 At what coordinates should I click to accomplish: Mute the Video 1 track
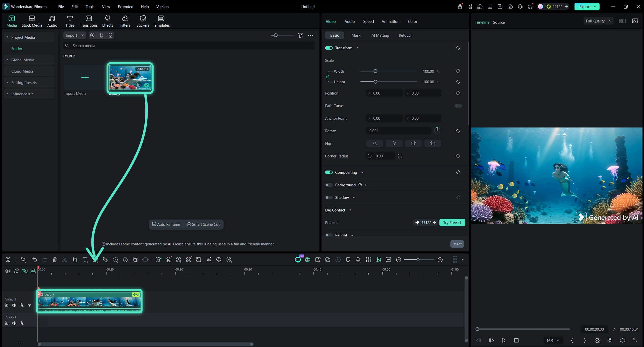14,305
